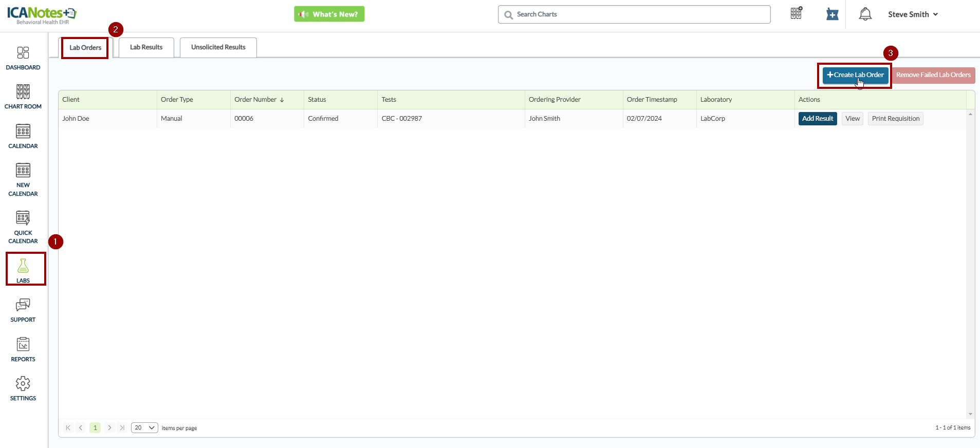This screenshot has width=980, height=448.
Task: Click the Create Lab Order button
Action: click(x=855, y=75)
